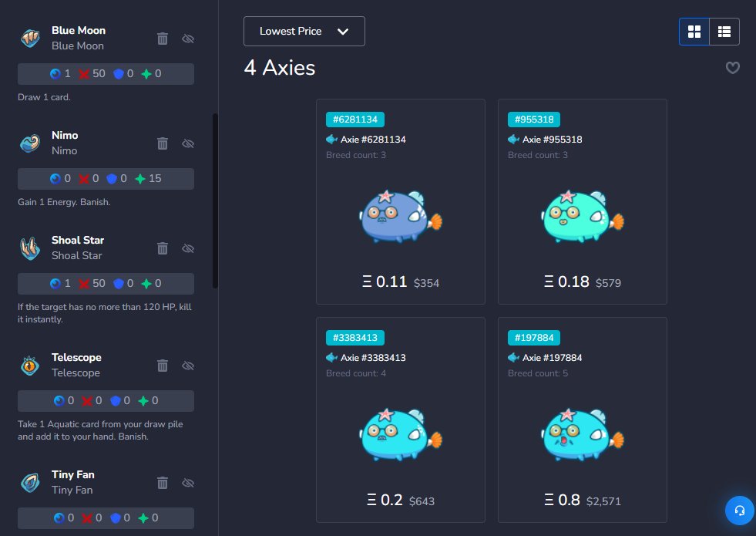Delete the Shoal Star part filter

click(163, 248)
